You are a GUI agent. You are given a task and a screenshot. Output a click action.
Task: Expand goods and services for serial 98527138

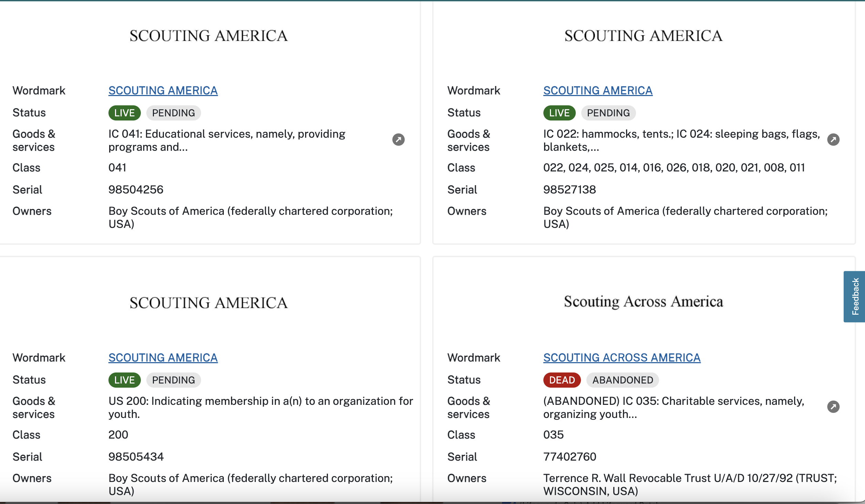coord(833,139)
